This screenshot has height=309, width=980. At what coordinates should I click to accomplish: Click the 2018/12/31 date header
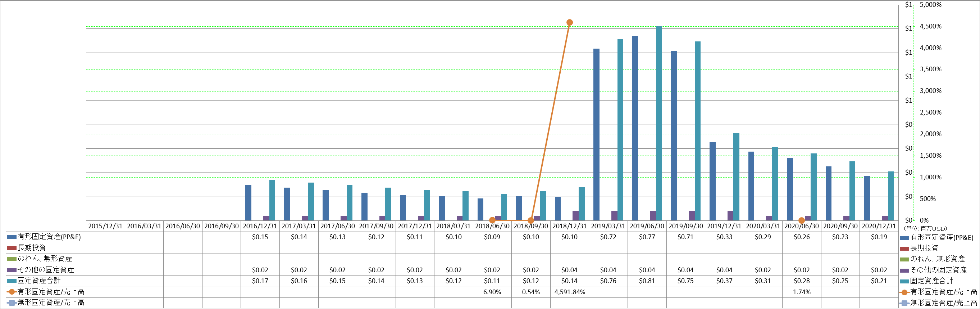click(570, 226)
